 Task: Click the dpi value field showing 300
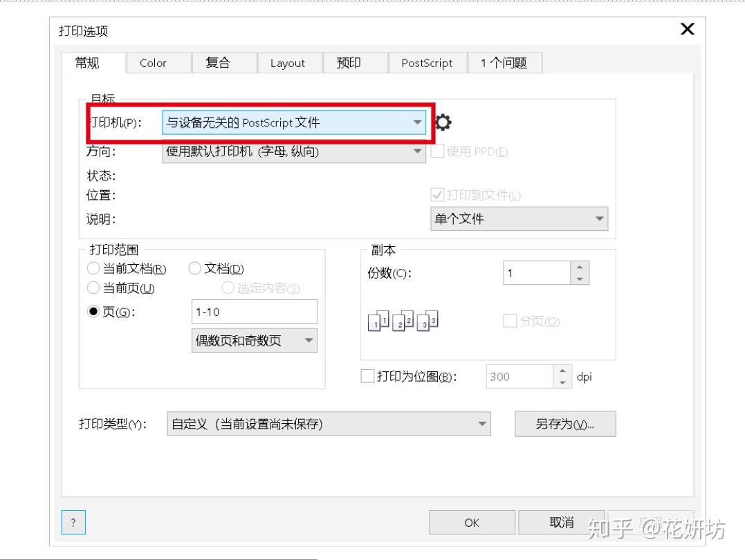click(x=519, y=377)
